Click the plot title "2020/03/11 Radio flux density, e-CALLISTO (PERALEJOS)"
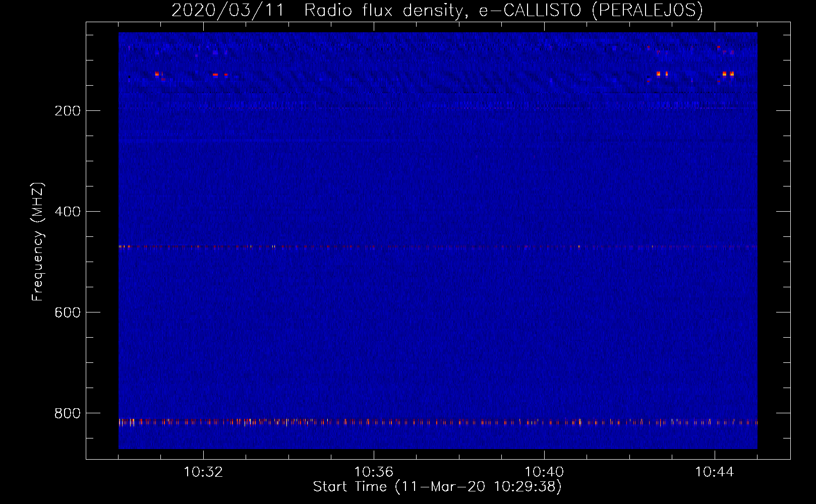816x504 pixels. click(x=437, y=10)
